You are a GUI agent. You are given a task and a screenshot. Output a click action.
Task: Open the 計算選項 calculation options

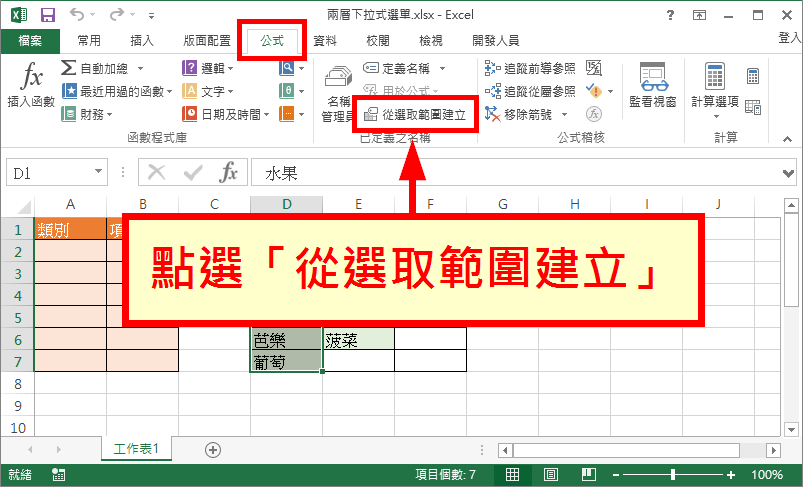[715, 90]
